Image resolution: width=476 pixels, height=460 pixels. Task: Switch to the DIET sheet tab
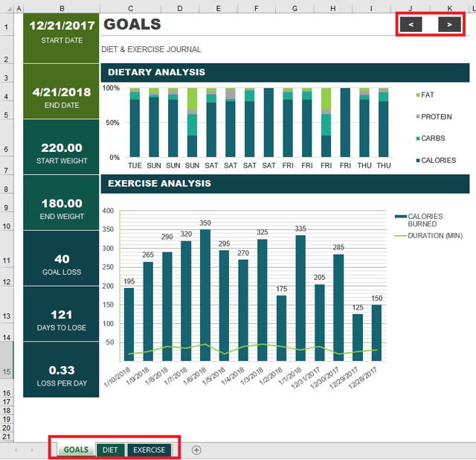(110, 450)
